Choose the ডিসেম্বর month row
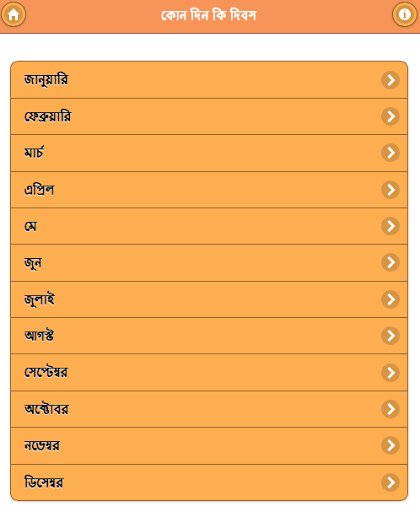420x512 pixels. 209,482
